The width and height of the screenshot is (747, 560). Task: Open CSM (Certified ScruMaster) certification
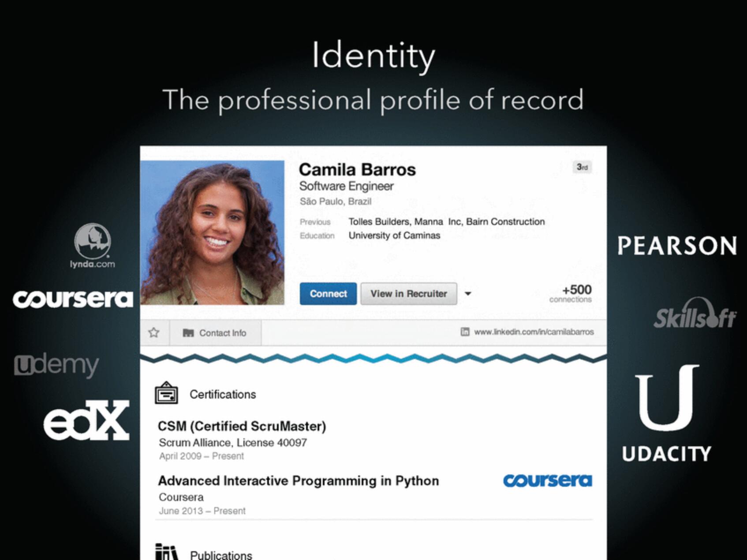[242, 426]
